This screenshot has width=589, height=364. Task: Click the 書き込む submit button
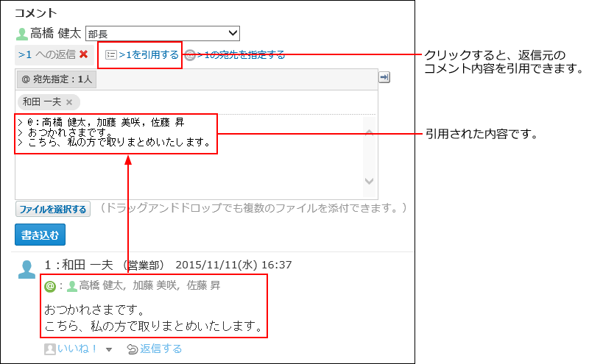40,235
